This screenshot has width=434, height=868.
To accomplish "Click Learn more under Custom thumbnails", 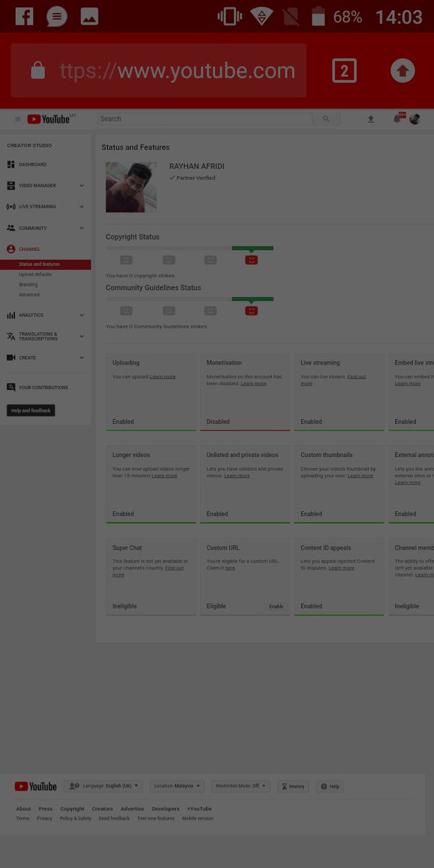I will [x=360, y=476].
